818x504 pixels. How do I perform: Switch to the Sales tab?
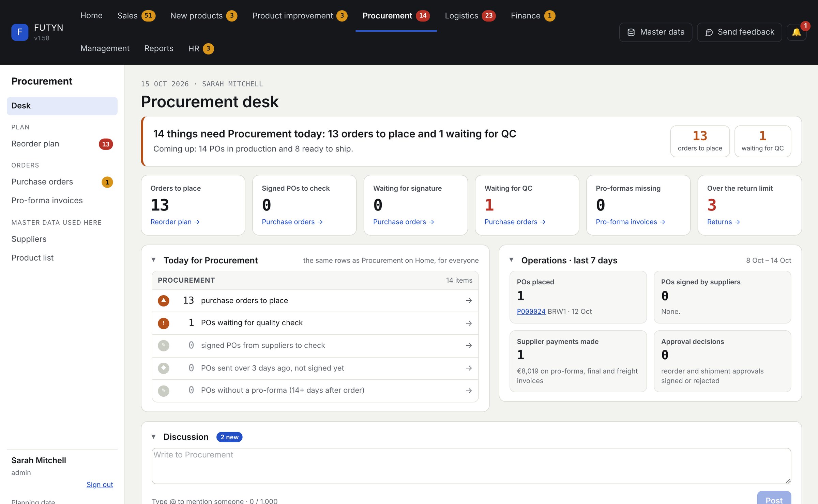(136, 16)
